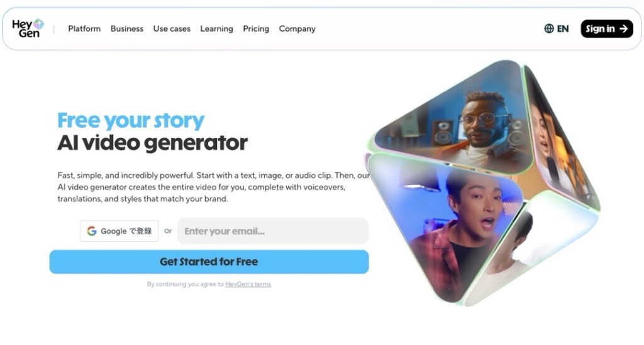Click the arrow inside Sign in button

(623, 29)
